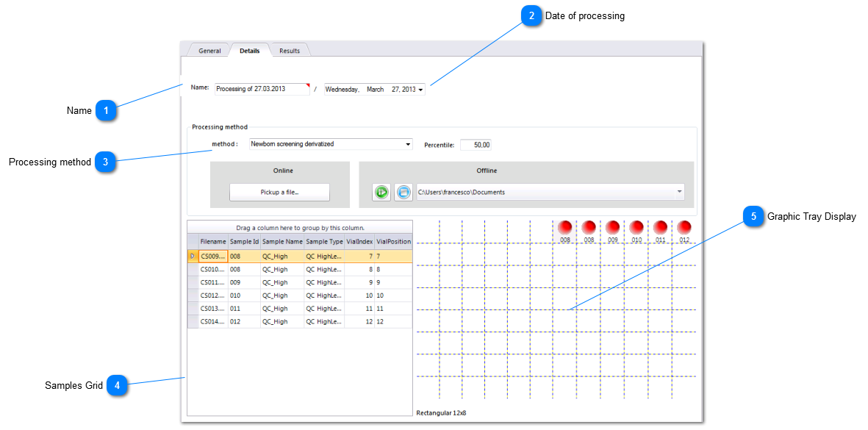Click QC HighLe... type in CS013 row
868x430 pixels.
pyautogui.click(x=324, y=308)
